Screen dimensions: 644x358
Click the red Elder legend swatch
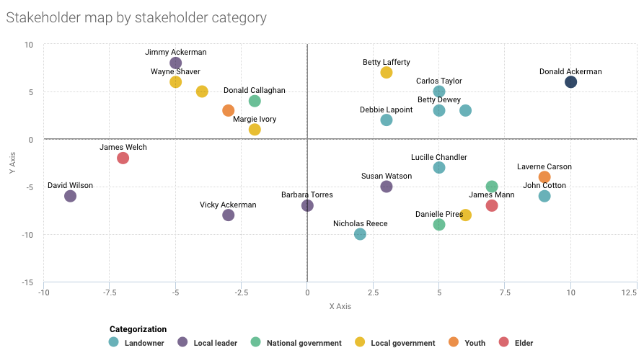(503, 342)
